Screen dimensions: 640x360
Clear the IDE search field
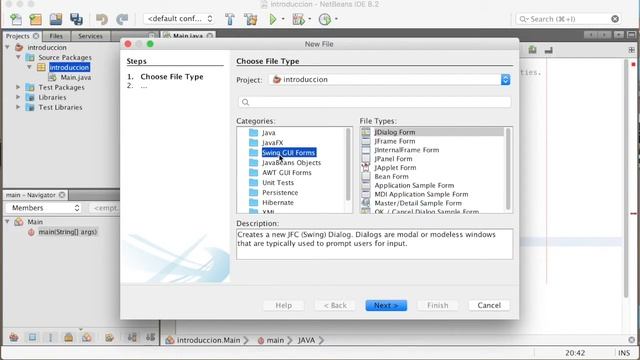[615, 19]
